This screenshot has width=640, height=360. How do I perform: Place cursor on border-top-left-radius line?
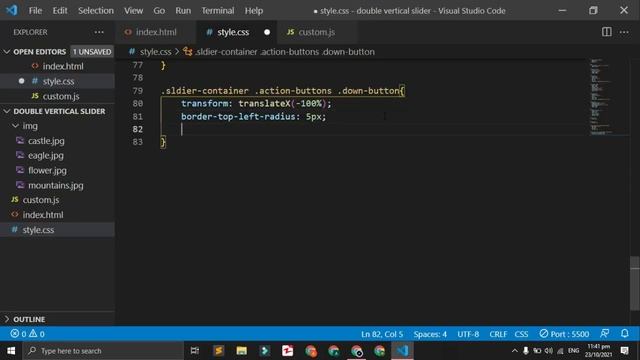click(253, 117)
